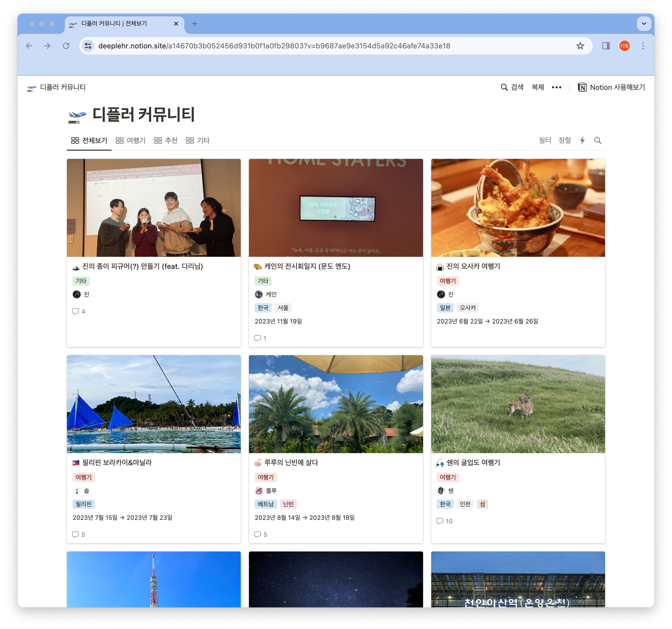Click the 쉔 author avatar

[441, 491]
